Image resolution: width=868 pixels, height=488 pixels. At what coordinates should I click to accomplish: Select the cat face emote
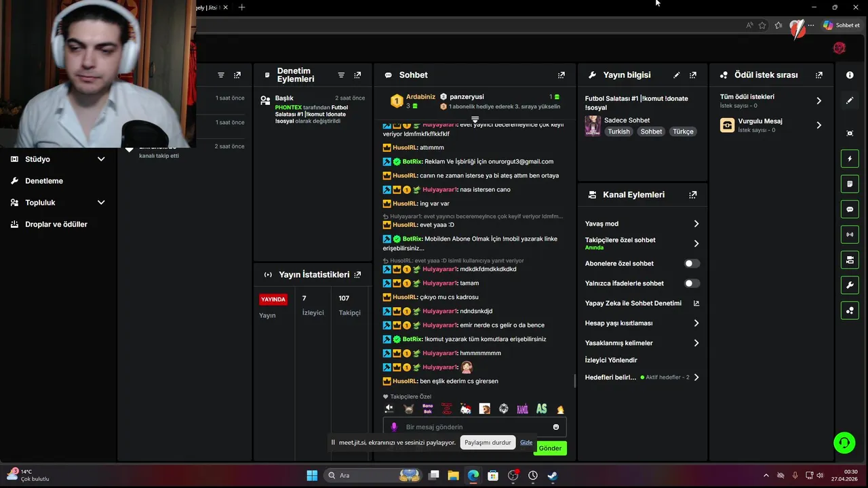coord(408,409)
